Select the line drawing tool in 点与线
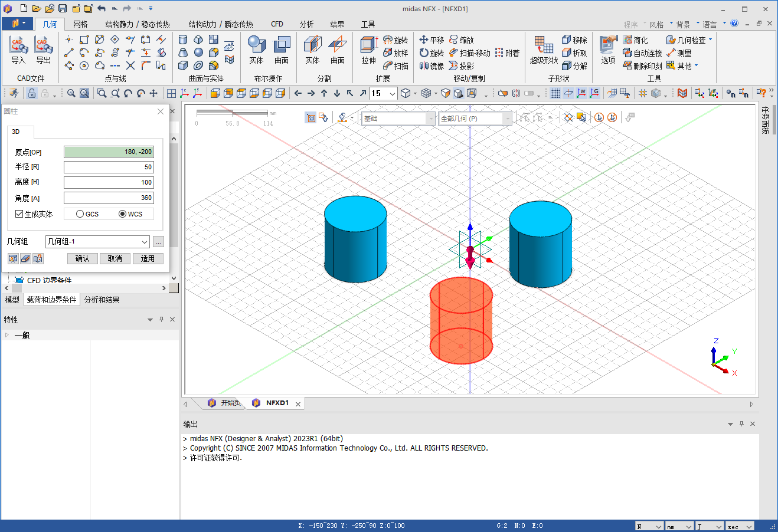The height and width of the screenshot is (532, 778). point(69,52)
